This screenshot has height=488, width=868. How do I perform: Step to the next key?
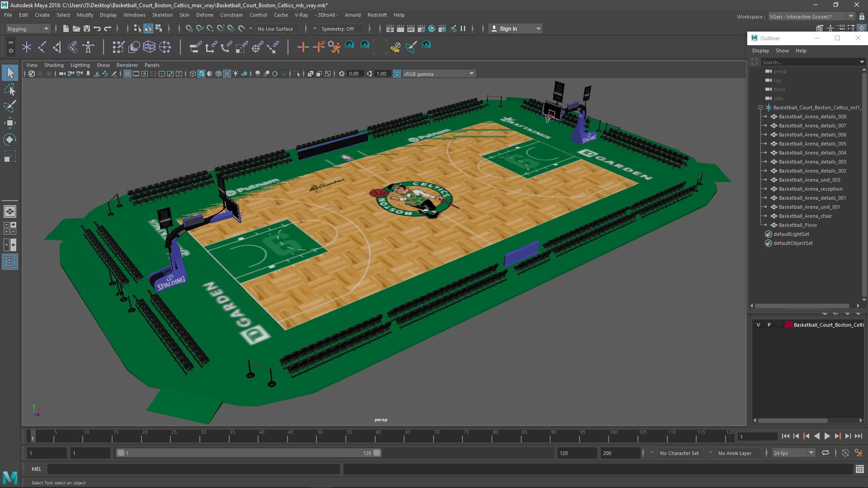point(837,436)
